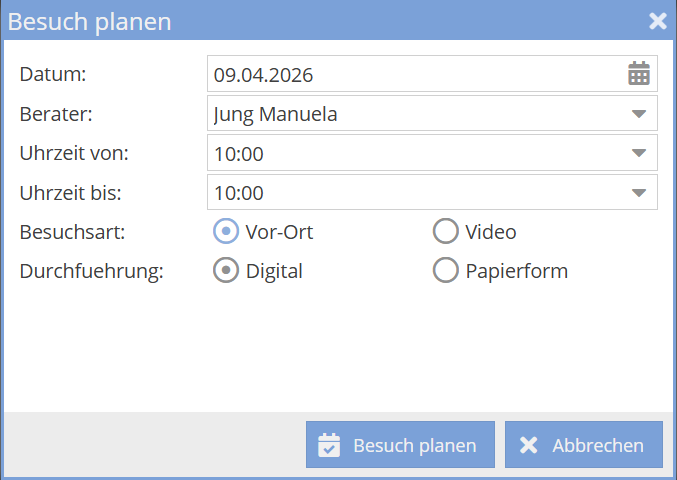Open the Uhrzeit von dropdown arrow
Screen dimensions: 677x480
point(639,153)
